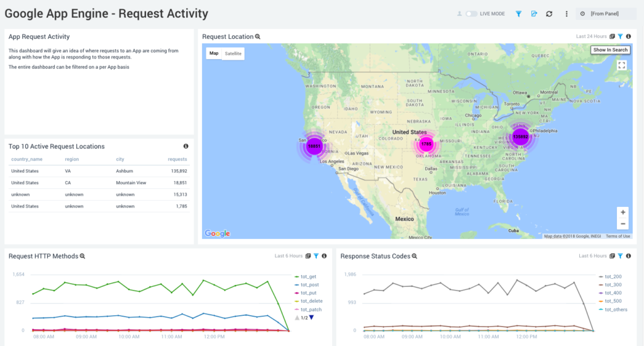Viewport: 644px width, 346px height.
Task: Click the share dashboard icon
Action: pyautogui.click(x=534, y=14)
